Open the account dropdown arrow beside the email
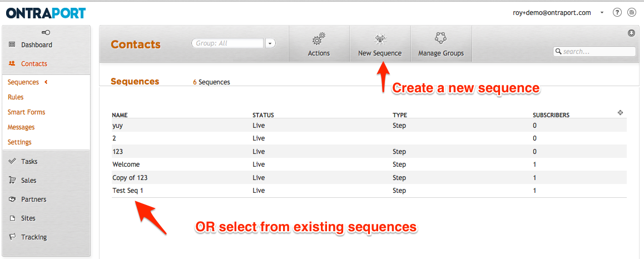Viewport: 644px width, 259px height. [x=602, y=13]
